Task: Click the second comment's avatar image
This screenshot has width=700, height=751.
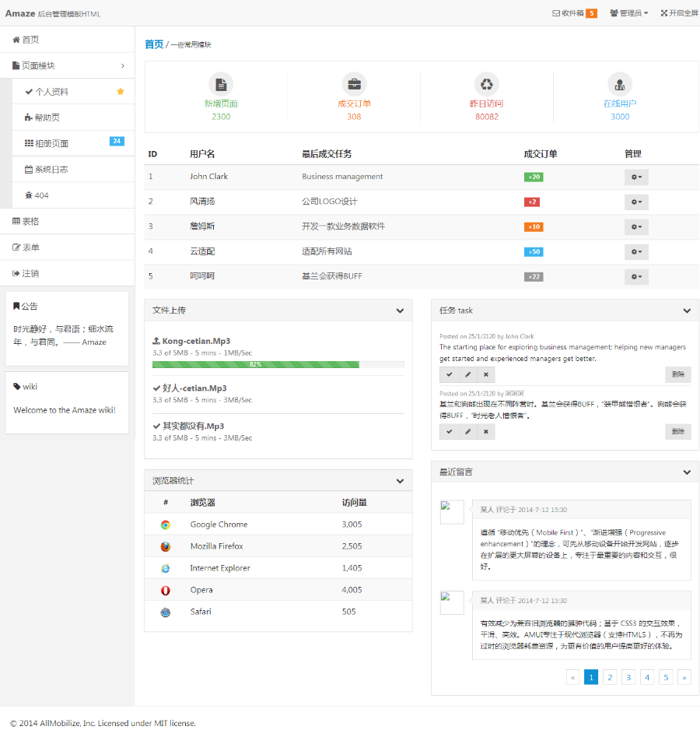Action: 452,603
